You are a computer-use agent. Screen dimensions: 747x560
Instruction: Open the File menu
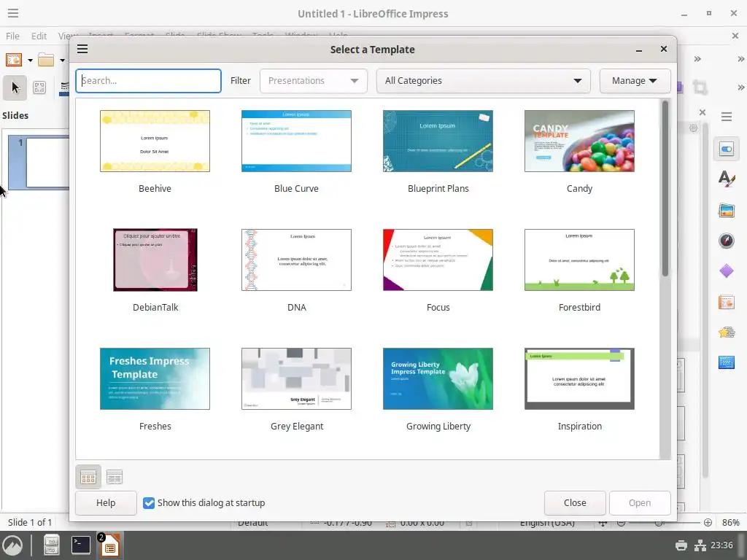12,36
